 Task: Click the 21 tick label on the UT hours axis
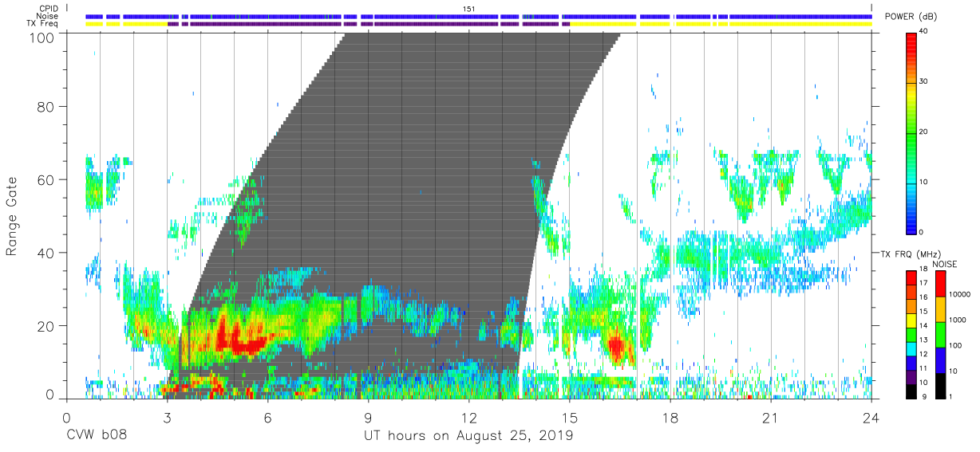click(x=771, y=416)
